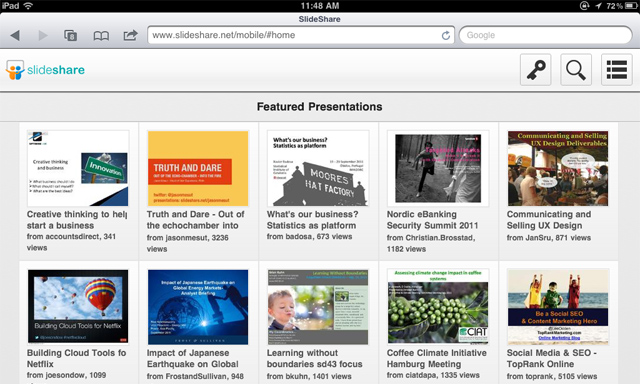The image size is (640, 384).
Task: Open "Communicating and Selling UX Design" title
Action: [x=549, y=220]
